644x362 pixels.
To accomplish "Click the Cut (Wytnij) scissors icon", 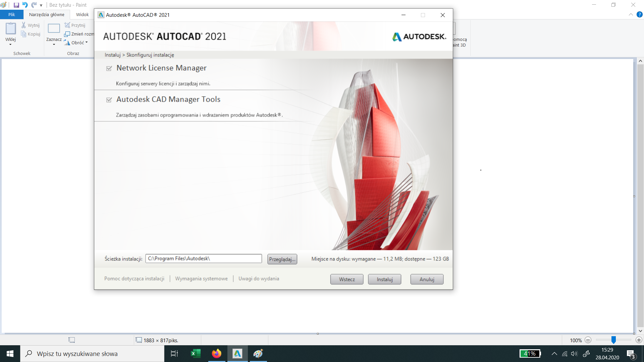I will [x=23, y=25].
